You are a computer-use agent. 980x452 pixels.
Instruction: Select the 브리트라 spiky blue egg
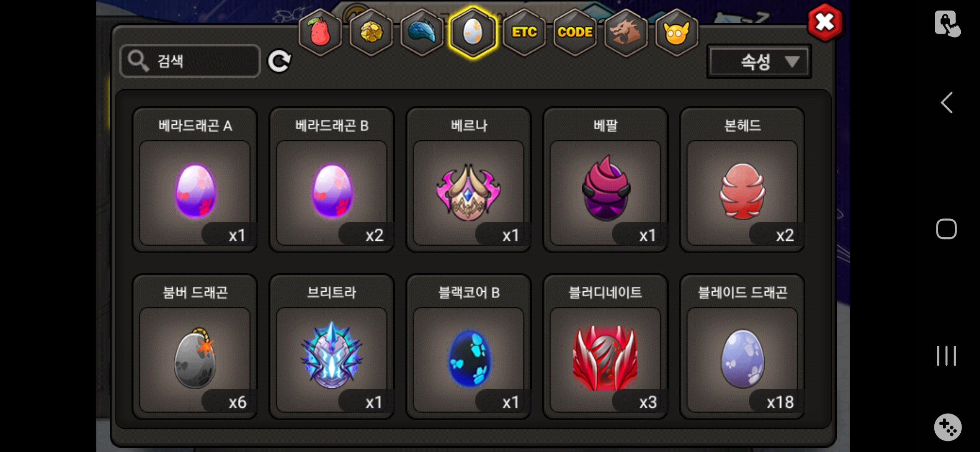coord(332,347)
